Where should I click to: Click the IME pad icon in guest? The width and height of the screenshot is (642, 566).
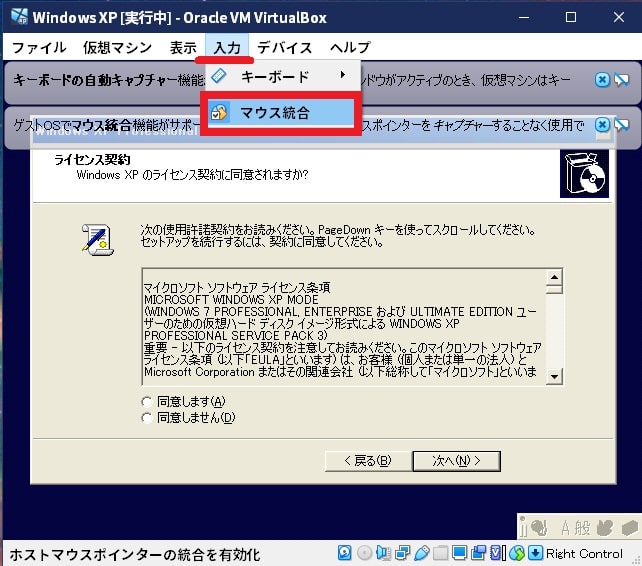tap(605, 528)
